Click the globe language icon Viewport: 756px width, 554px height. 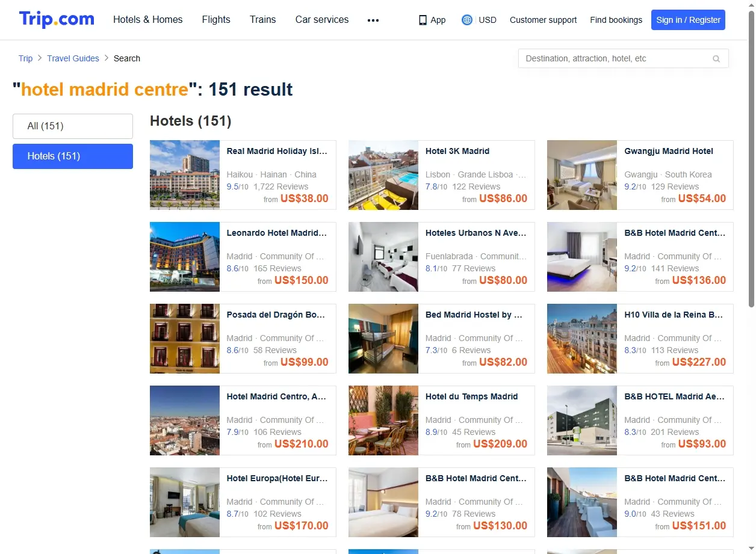tap(467, 20)
